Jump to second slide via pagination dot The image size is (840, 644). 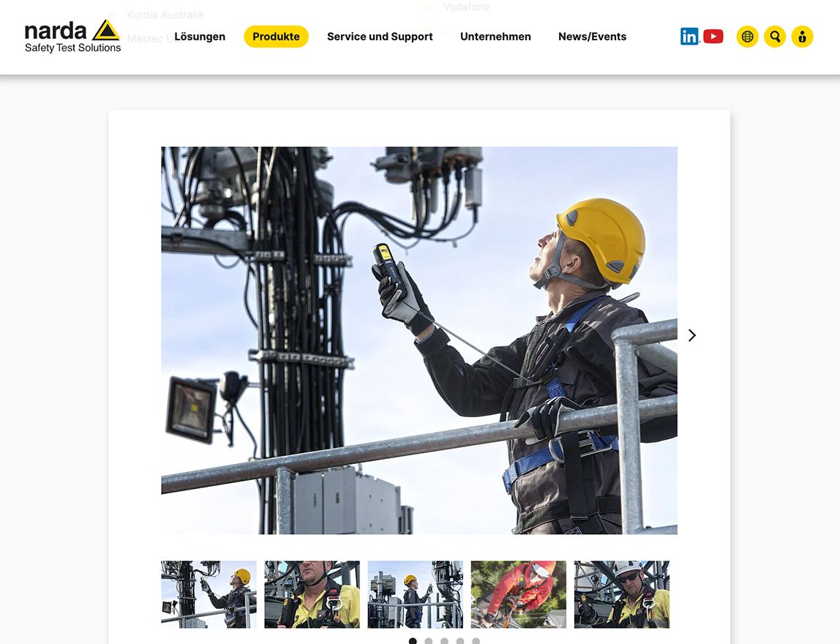(429, 641)
